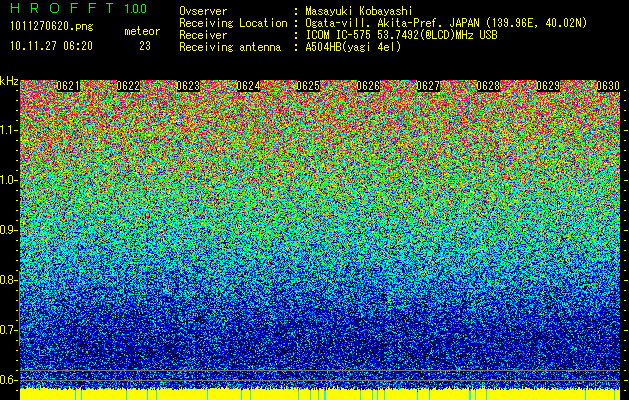Click the HROFFT title text

62,8
